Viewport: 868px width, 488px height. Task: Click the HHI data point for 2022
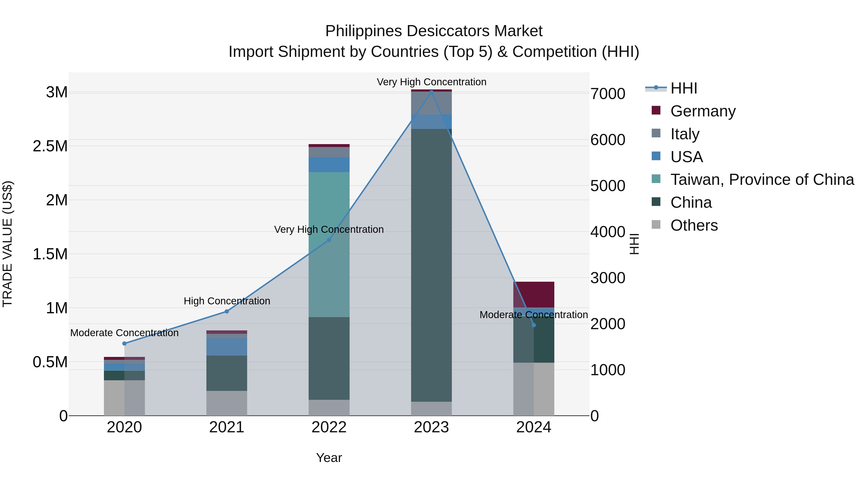tap(329, 240)
